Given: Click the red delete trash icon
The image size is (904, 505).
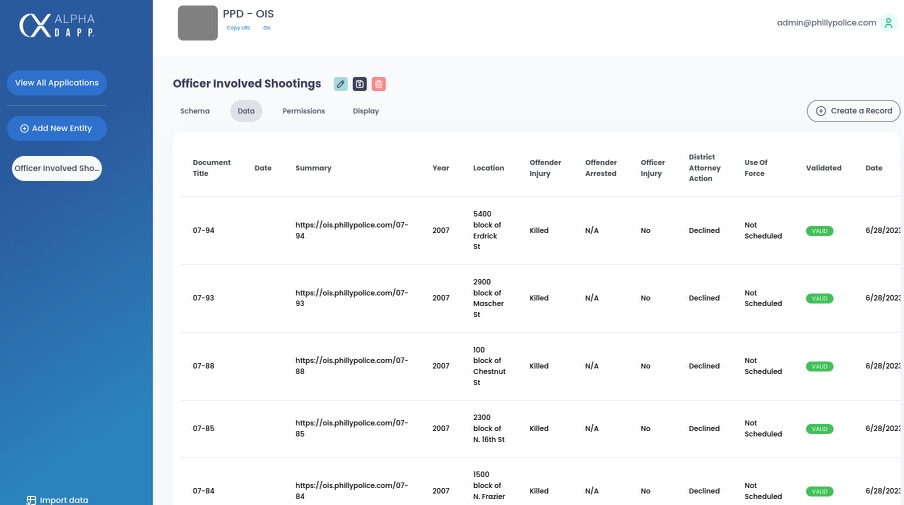Looking at the screenshot, I should [379, 84].
